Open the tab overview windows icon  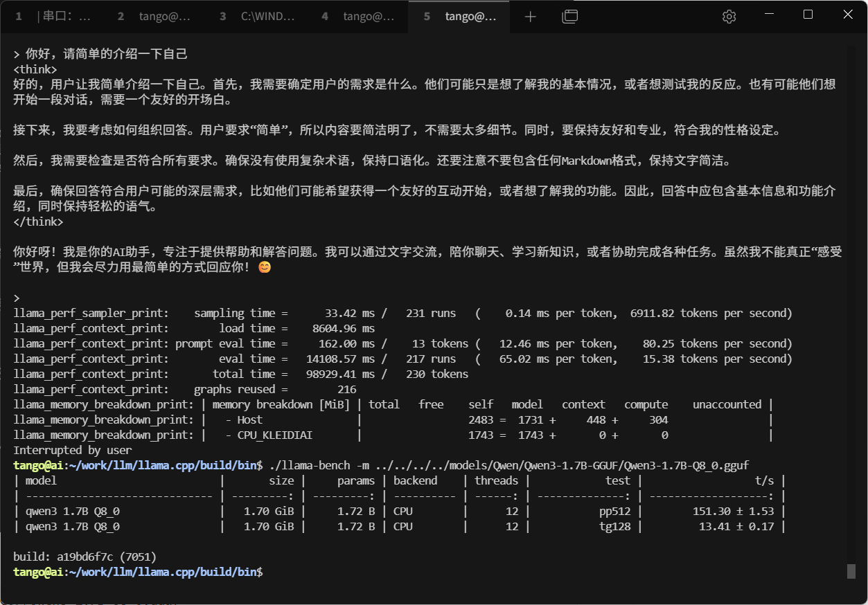tap(569, 17)
